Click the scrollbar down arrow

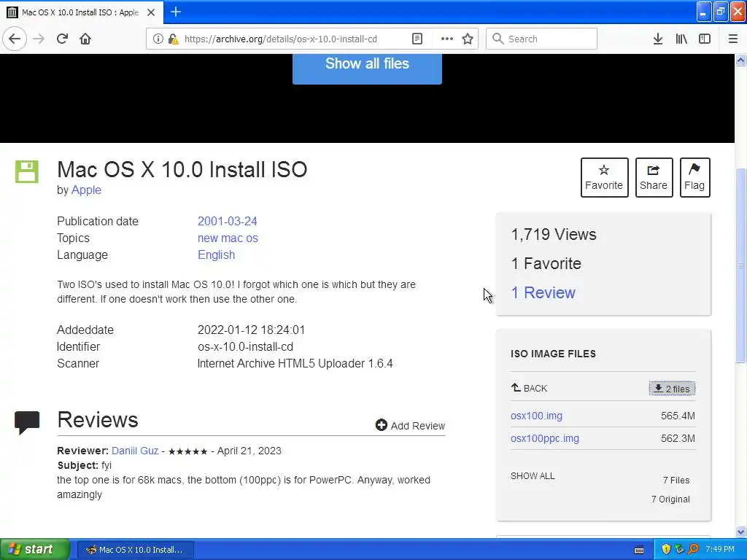(740, 532)
